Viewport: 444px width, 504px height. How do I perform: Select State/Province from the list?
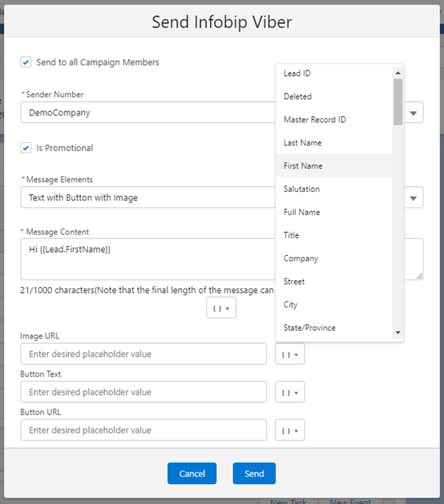coord(334,328)
